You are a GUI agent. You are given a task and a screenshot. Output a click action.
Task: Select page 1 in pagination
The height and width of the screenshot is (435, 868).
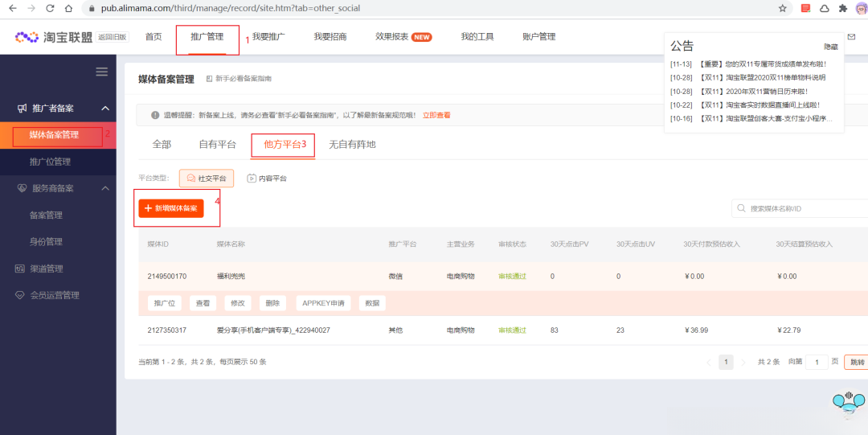(726, 363)
